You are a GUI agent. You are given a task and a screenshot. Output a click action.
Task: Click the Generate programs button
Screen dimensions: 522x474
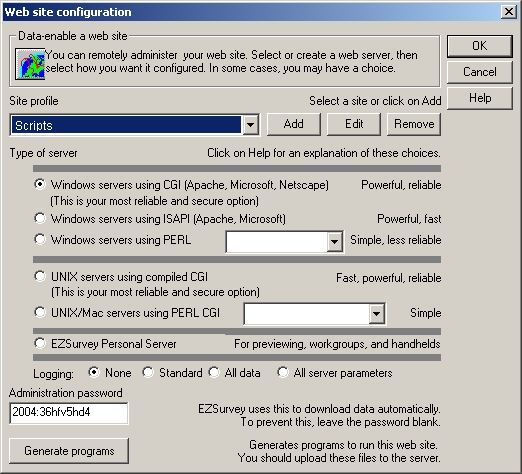click(69, 451)
